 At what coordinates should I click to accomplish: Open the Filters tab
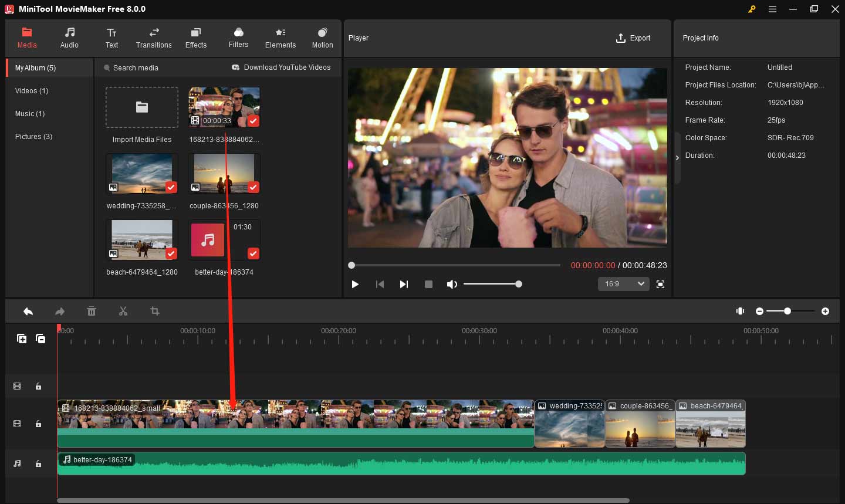tap(238, 38)
